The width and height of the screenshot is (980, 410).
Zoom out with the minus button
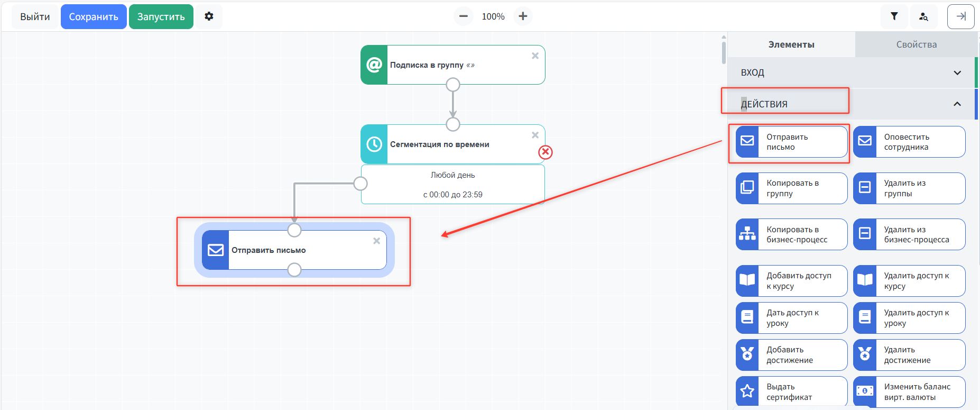point(463,16)
